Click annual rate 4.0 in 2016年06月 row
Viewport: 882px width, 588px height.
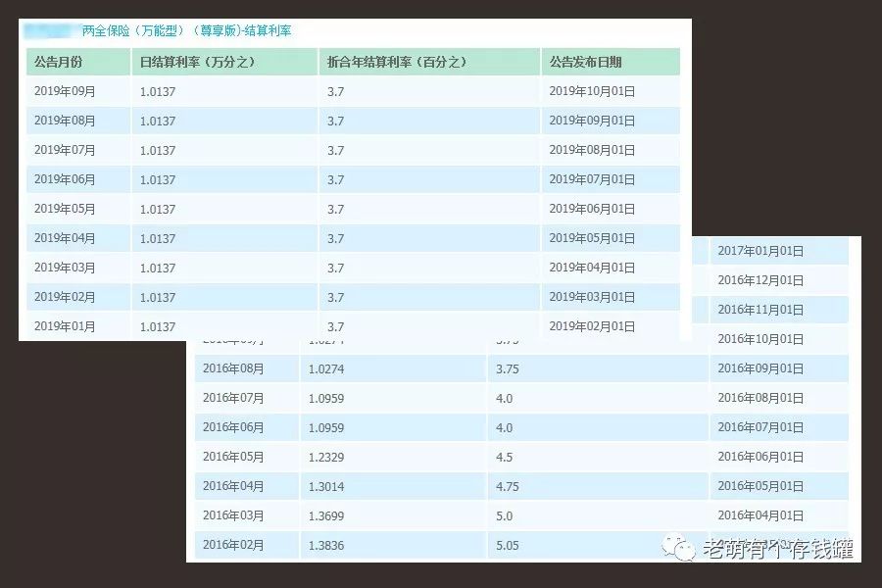tap(504, 427)
